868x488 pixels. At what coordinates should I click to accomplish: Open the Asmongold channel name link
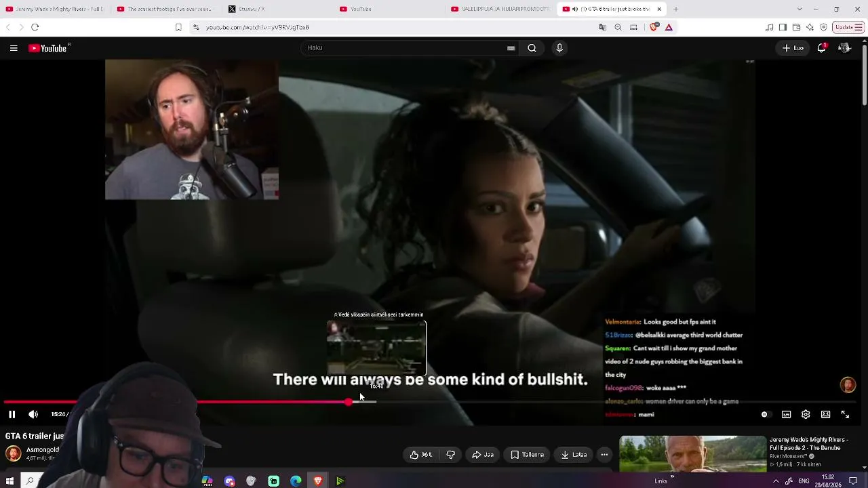(43, 449)
